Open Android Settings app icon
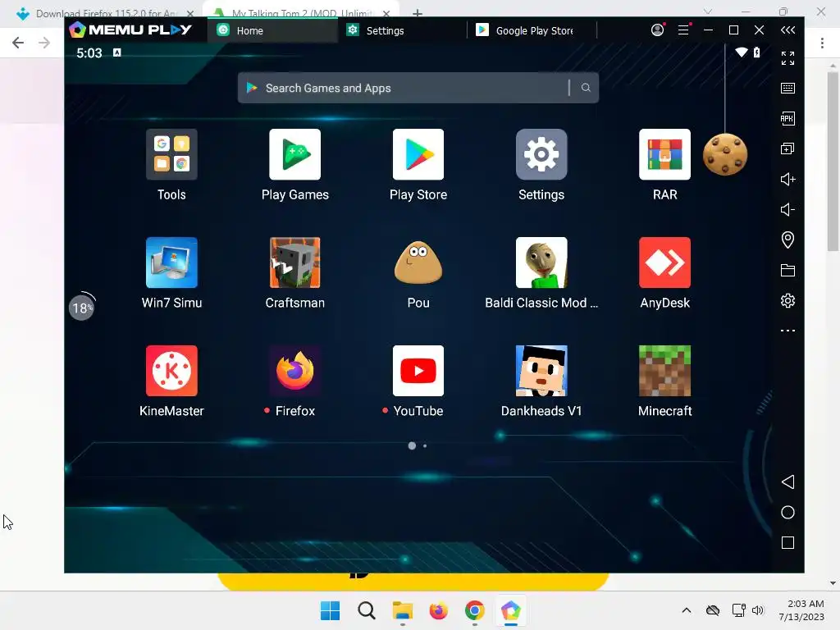The width and height of the screenshot is (840, 630). click(x=541, y=154)
